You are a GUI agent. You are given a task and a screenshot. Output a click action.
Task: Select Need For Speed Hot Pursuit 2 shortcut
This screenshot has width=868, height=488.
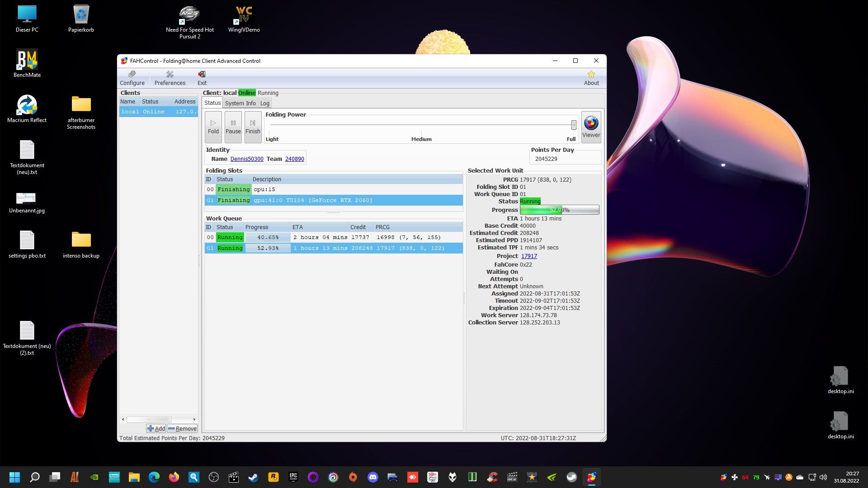(x=190, y=23)
